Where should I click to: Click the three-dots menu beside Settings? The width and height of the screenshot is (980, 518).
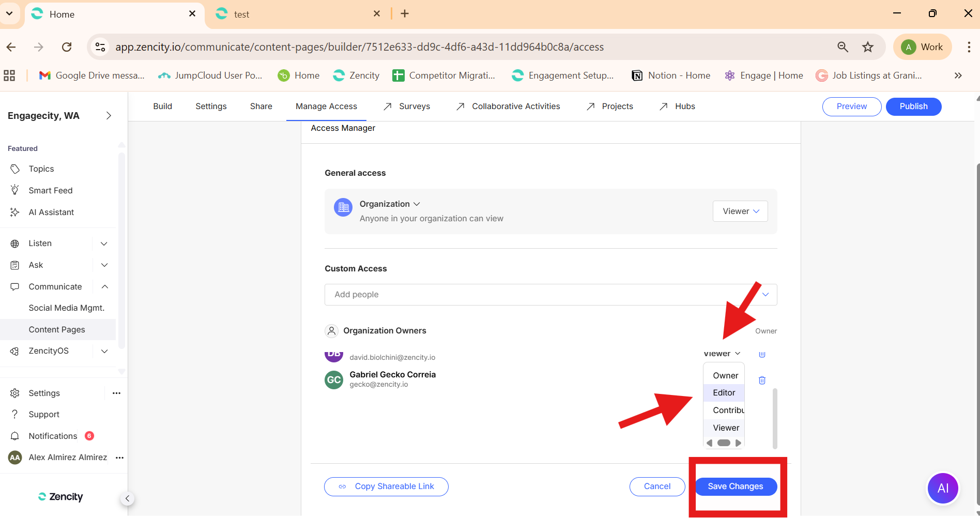tap(116, 393)
